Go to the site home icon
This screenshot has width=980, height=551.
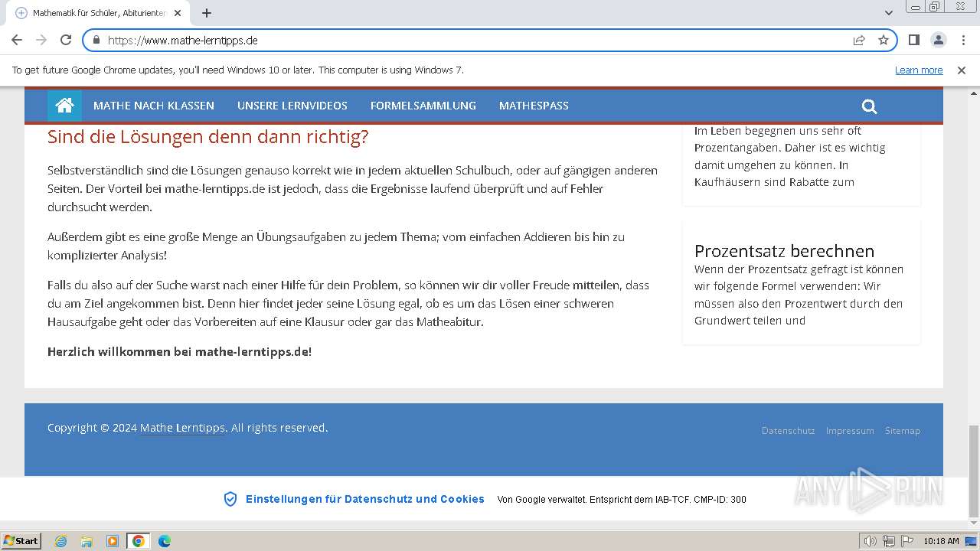(64, 106)
